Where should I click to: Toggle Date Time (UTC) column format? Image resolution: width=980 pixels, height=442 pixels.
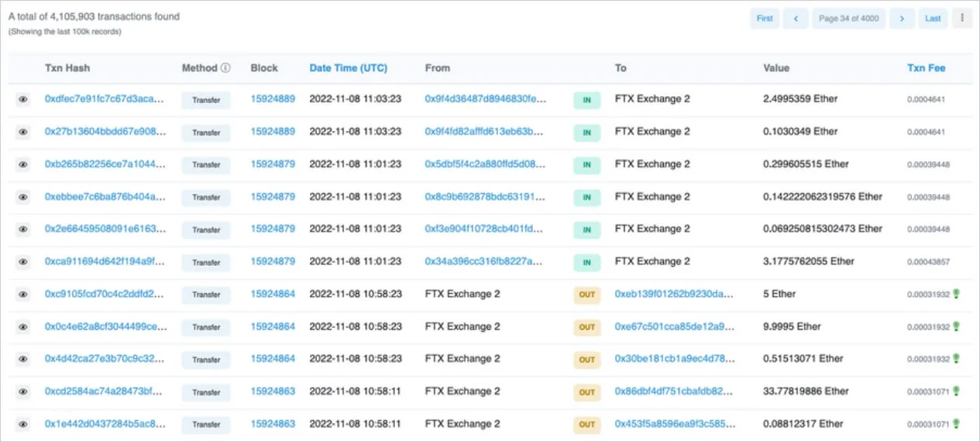click(349, 68)
